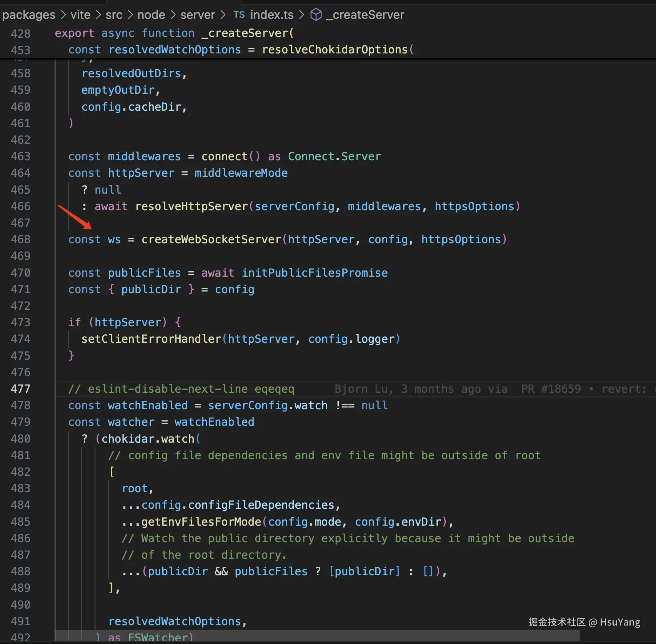Image resolution: width=656 pixels, height=644 pixels.
Task: Click "middlewareMode" on line 464
Action: click(x=241, y=173)
